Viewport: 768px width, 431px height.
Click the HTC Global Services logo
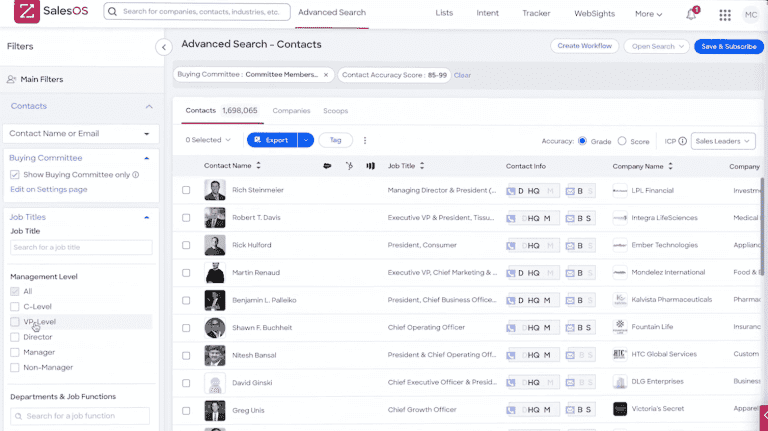[x=620, y=354]
